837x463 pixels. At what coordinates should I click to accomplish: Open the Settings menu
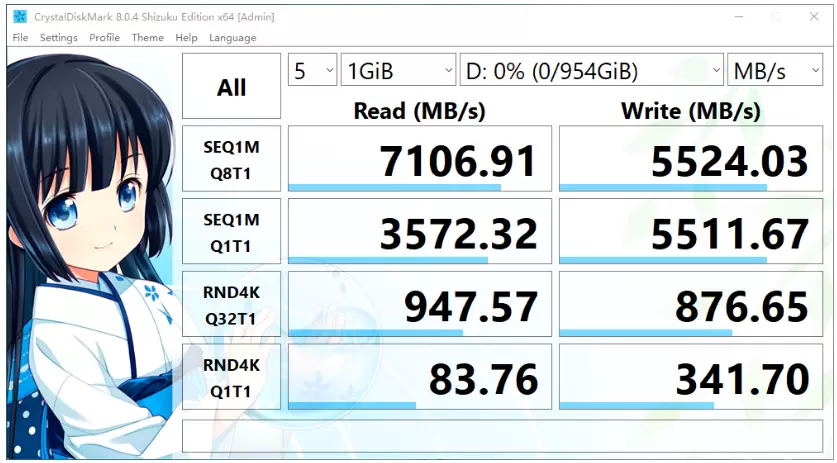58,38
